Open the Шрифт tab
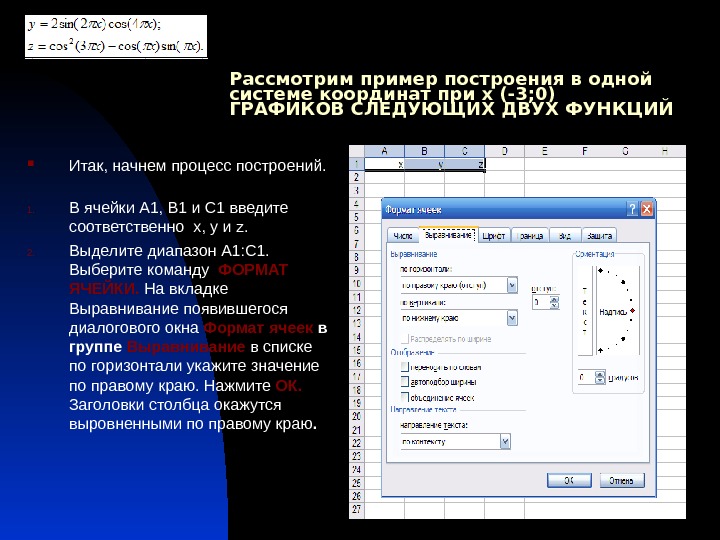 pos(494,236)
